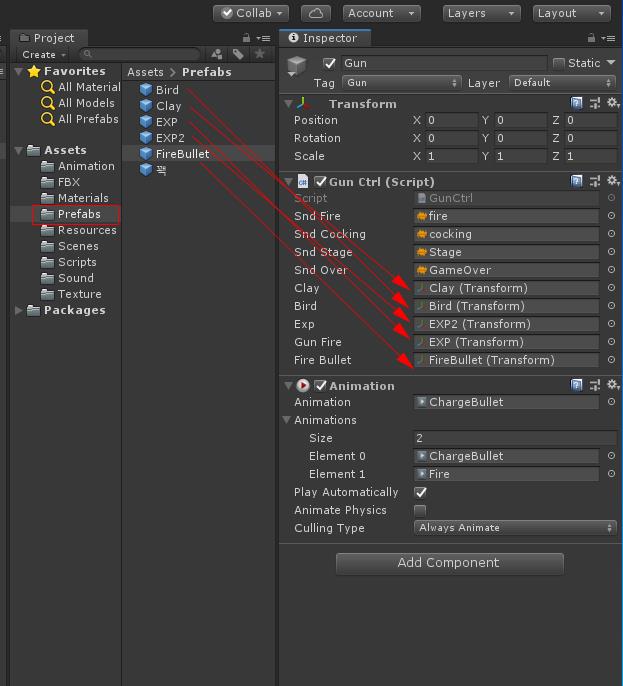Image resolution: width=623 pixels, height=686 pixels.
Task: Click Animations Size field
Action: tap(514, 438)
